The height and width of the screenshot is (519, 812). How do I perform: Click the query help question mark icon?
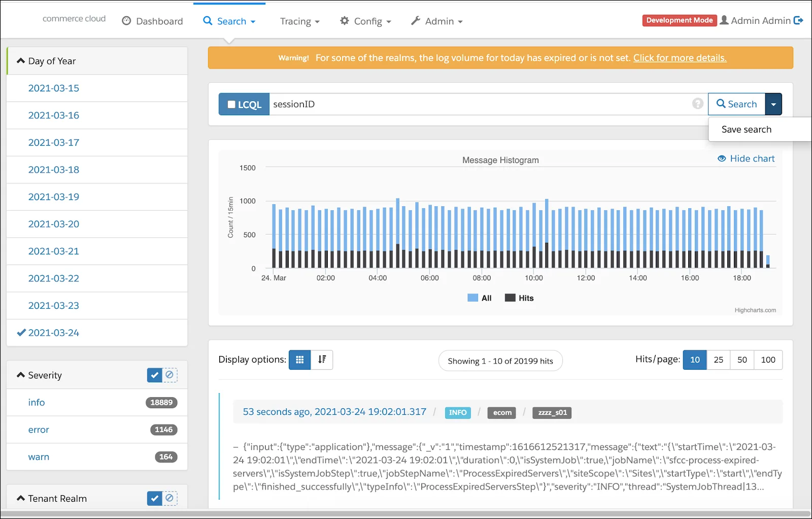(x=698, y=104)
